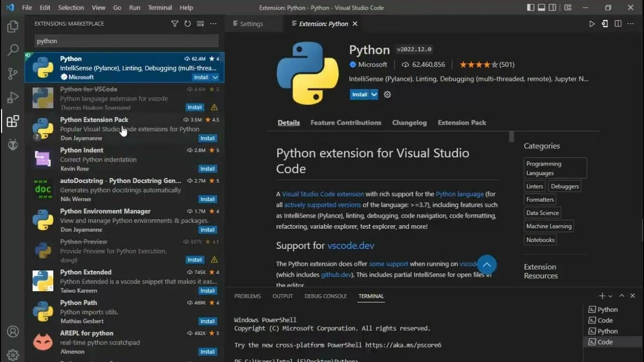Open the Search view in activity bar

(13, 50)
